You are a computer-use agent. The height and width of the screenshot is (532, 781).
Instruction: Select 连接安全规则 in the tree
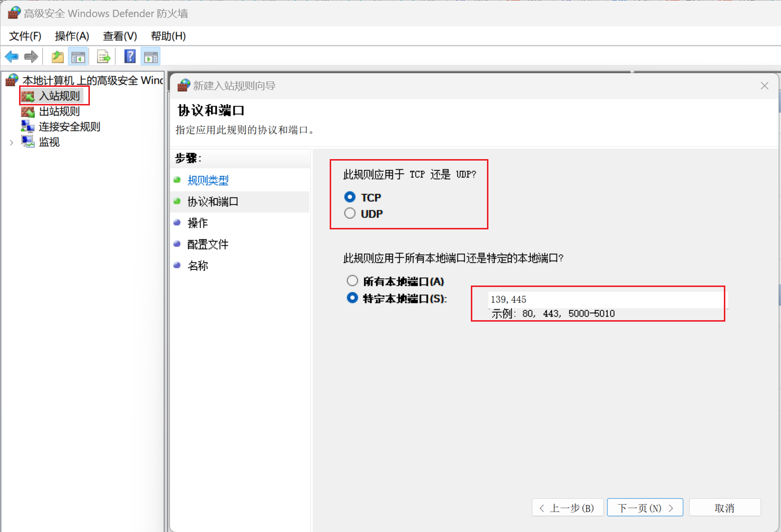69,127
